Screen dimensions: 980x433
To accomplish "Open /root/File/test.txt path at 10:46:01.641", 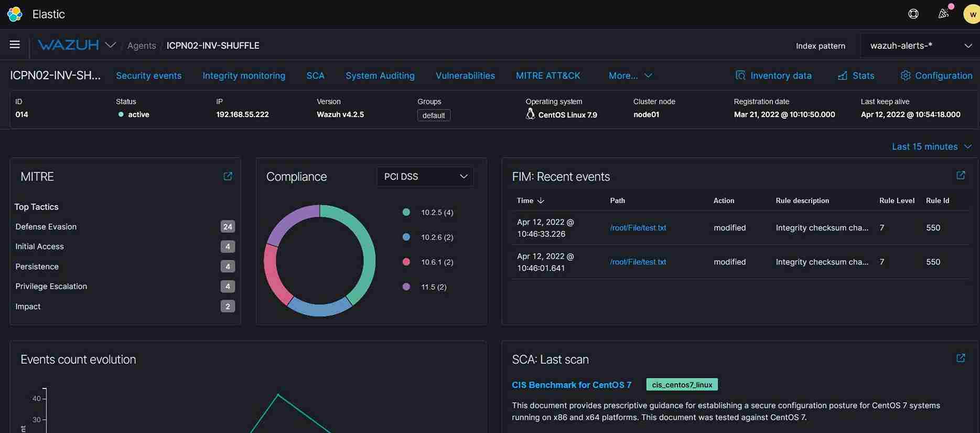I will click(x=638, y=262).
